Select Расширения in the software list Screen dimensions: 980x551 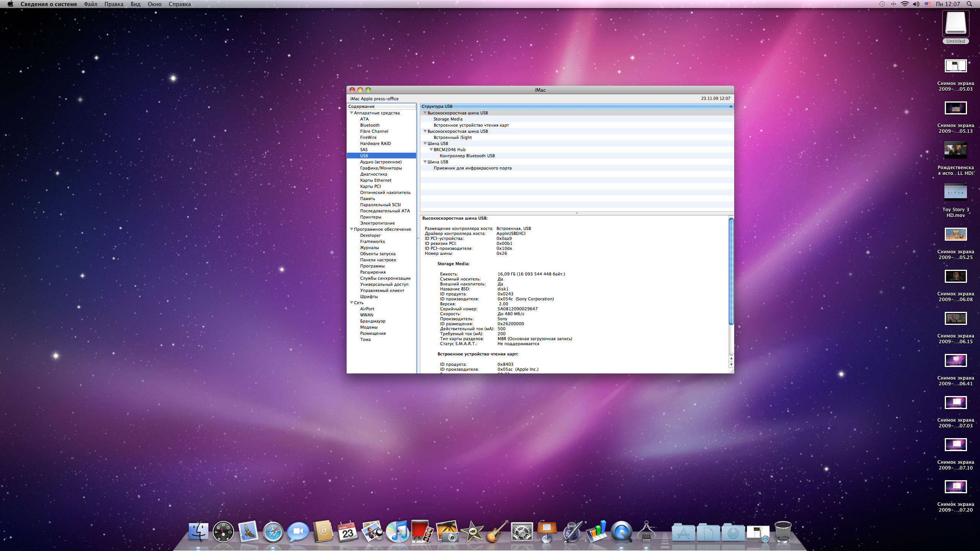coord(373,272)
